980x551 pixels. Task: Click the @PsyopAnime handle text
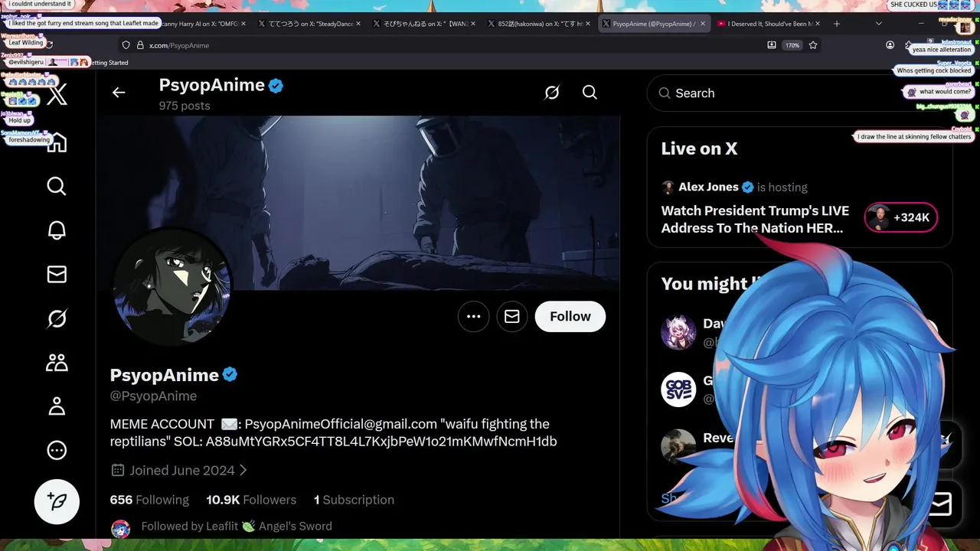[153, 396]
